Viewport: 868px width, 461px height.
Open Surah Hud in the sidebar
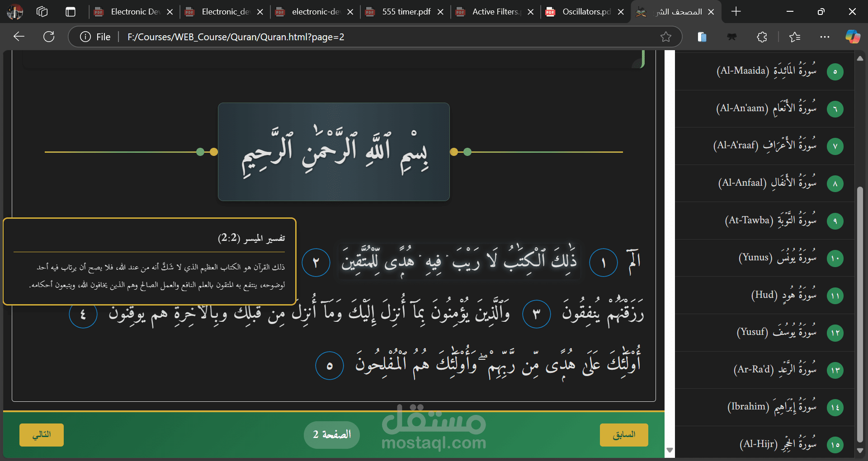[x=765, y=296]
